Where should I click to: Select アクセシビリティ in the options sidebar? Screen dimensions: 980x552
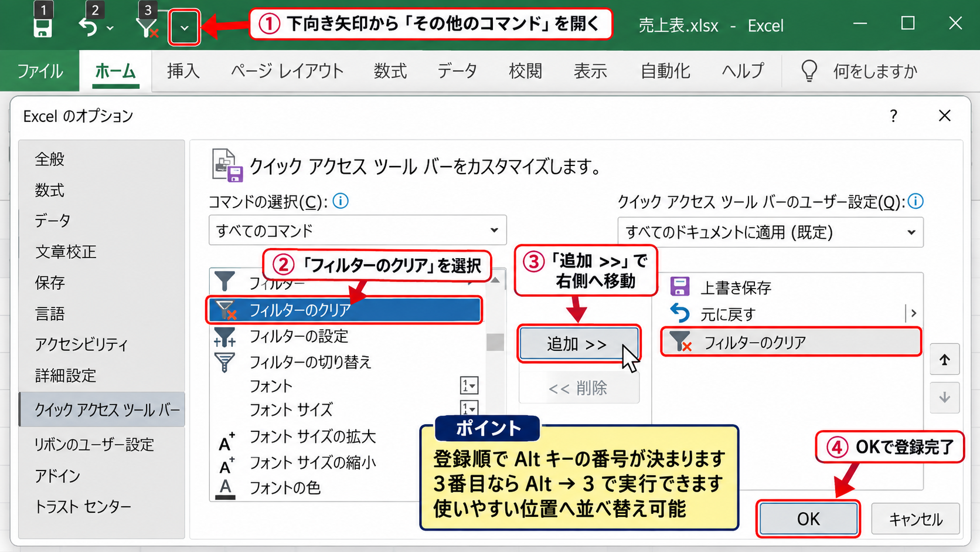[x=102, y=344]
